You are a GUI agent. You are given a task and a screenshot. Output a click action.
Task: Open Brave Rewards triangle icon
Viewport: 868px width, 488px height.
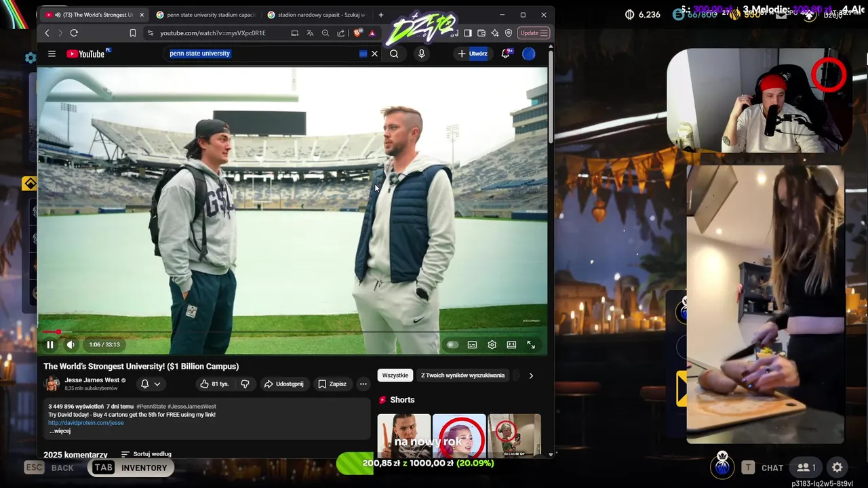(x=372, y=33)
